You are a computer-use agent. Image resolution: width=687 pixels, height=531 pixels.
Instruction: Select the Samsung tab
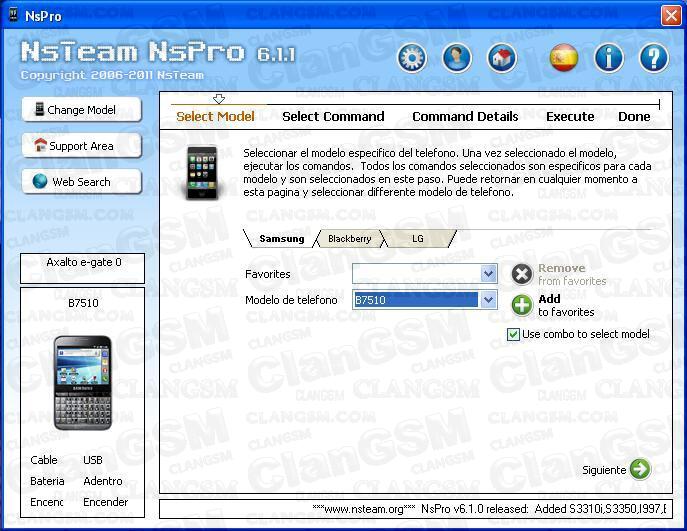(281, 239)
